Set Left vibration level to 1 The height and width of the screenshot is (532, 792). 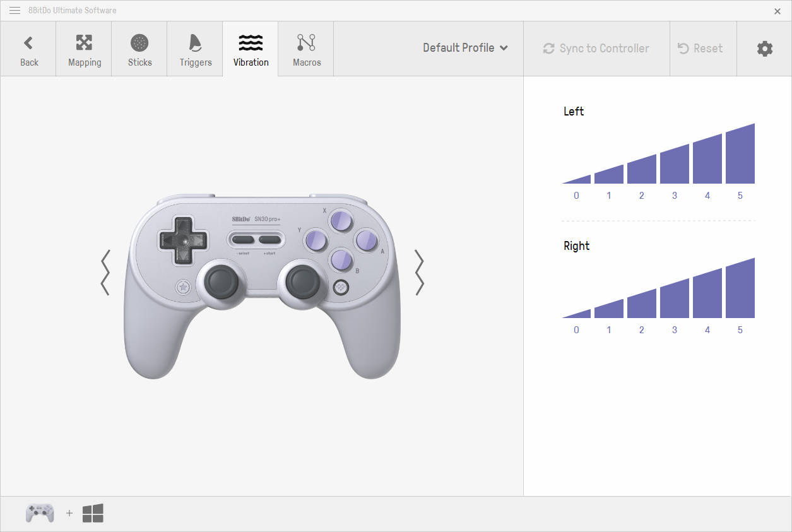click(x=609, y=174)
